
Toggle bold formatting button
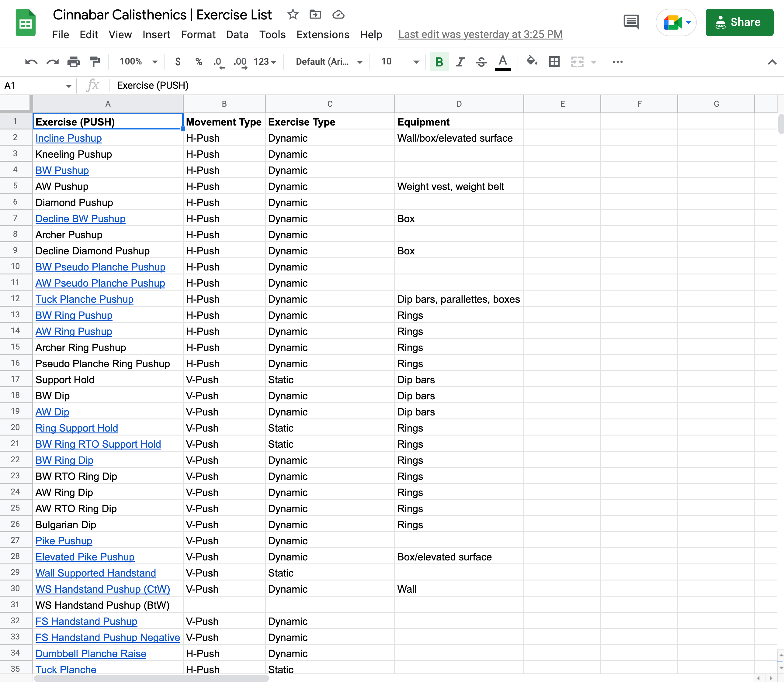coord(439,62)
